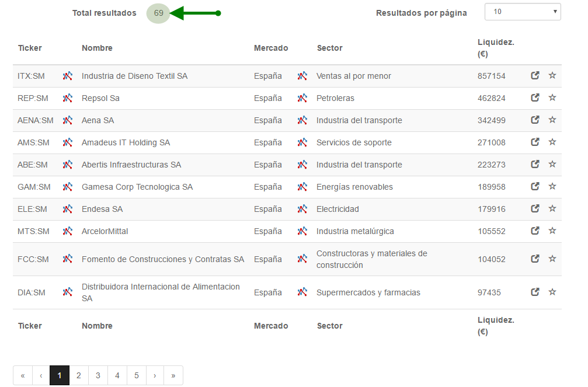Mark Fomento de Construcciones y Contratas as favorite

552,259
